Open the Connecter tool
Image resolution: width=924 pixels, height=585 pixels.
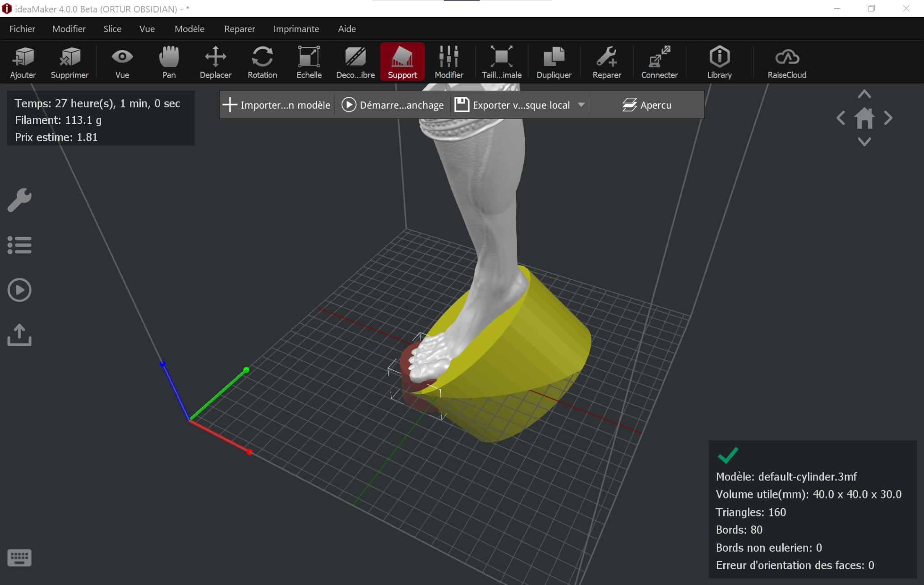click(x=659, y=62)
